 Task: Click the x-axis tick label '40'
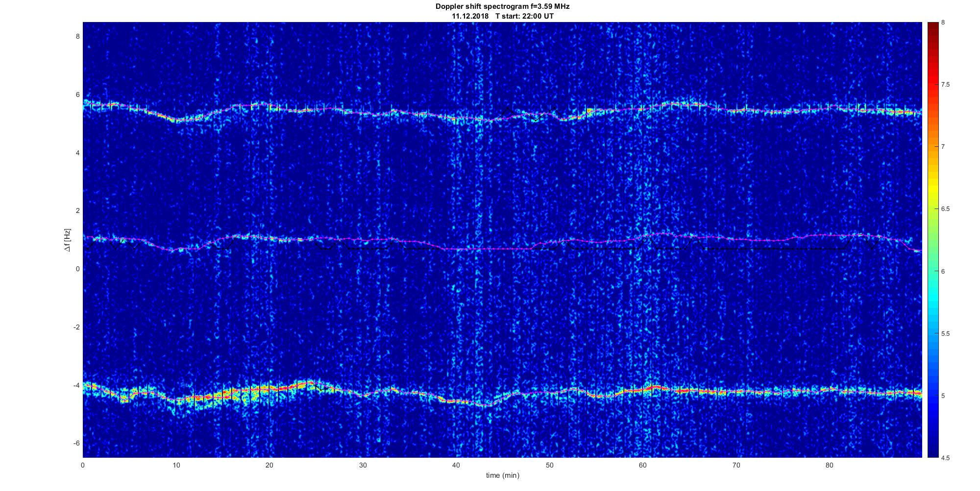[456, 465]
